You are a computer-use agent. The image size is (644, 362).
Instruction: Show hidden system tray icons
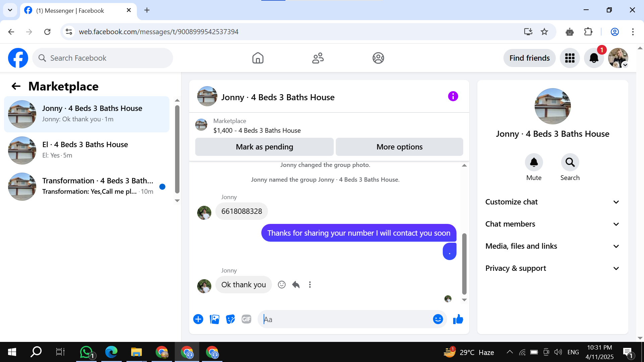point(509,352)
